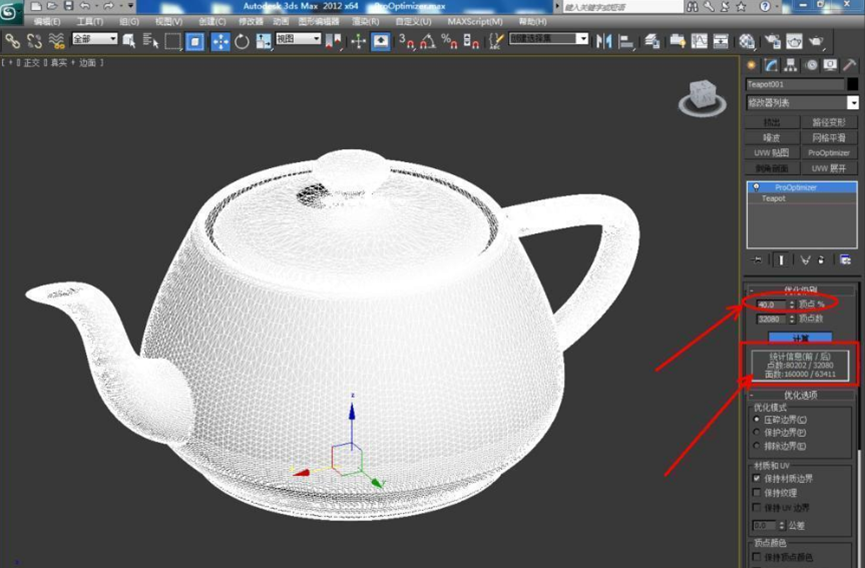This screenshot has height=568, width=865.
Task: Click the Undo arrow icon
Action: (84, 6)
